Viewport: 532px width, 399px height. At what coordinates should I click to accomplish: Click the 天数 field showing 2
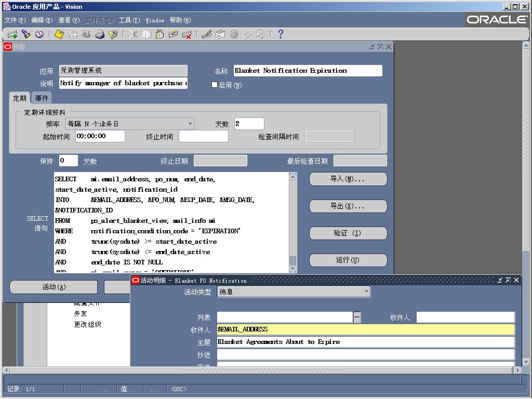click(x=249, y=124)
